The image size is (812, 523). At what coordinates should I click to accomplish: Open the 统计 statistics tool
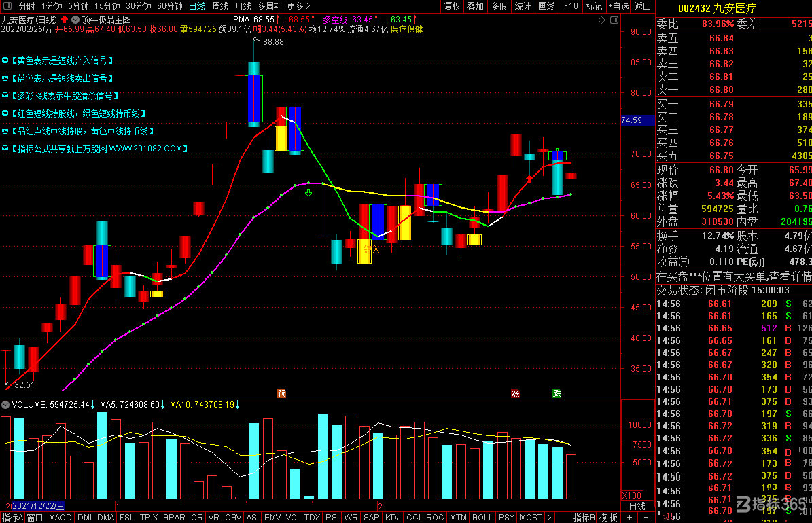pyautogui.click(x=523, y=6)
